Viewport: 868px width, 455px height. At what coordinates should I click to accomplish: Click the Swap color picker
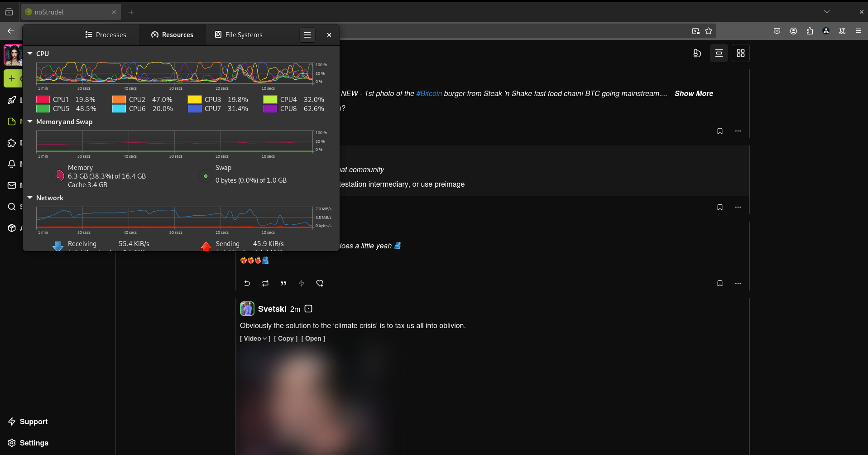(206, 176)
